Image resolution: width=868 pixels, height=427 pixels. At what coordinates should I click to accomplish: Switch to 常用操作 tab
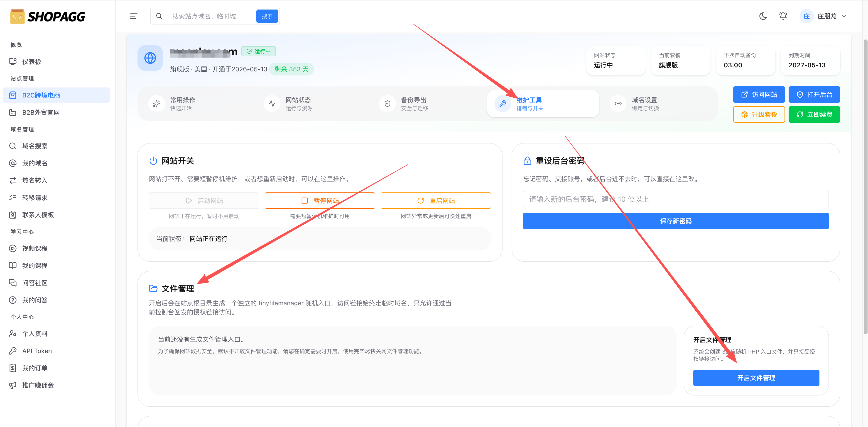pyautogui.click(x=197, y=104)
